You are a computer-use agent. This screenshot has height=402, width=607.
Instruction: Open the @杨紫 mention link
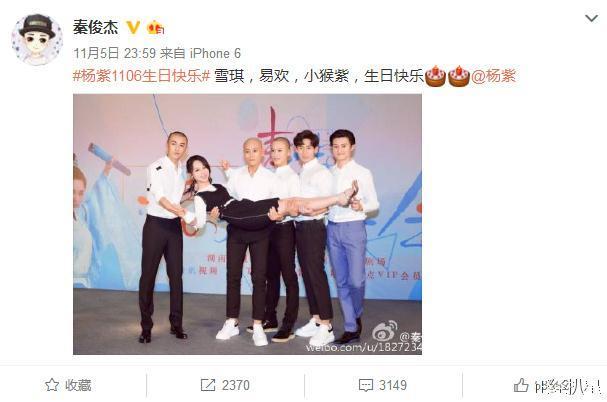(x=494, y=76)
